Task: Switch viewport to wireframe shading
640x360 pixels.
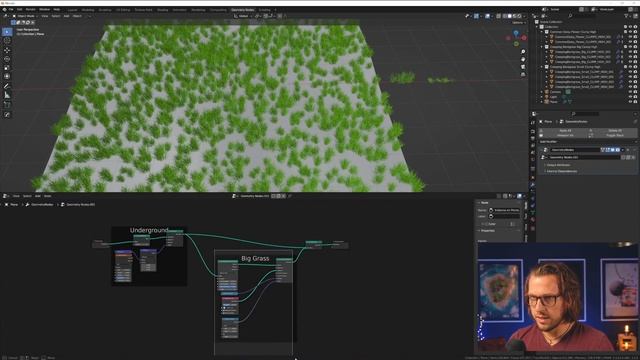Action: point(505,16)
